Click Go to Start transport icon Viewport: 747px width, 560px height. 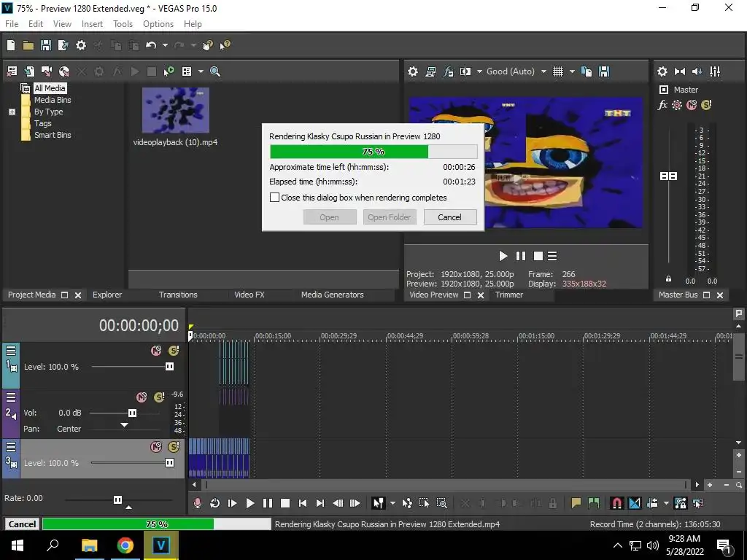pos(303,503)
